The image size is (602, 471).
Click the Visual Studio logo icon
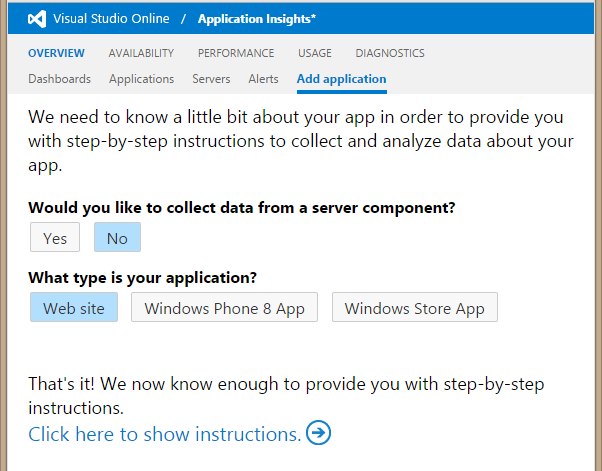[37, 19]
